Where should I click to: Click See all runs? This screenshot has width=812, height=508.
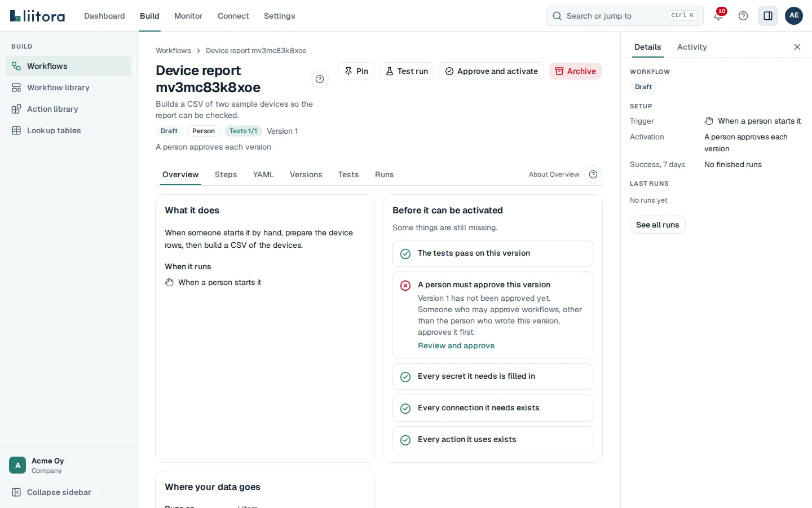[657, 225]
